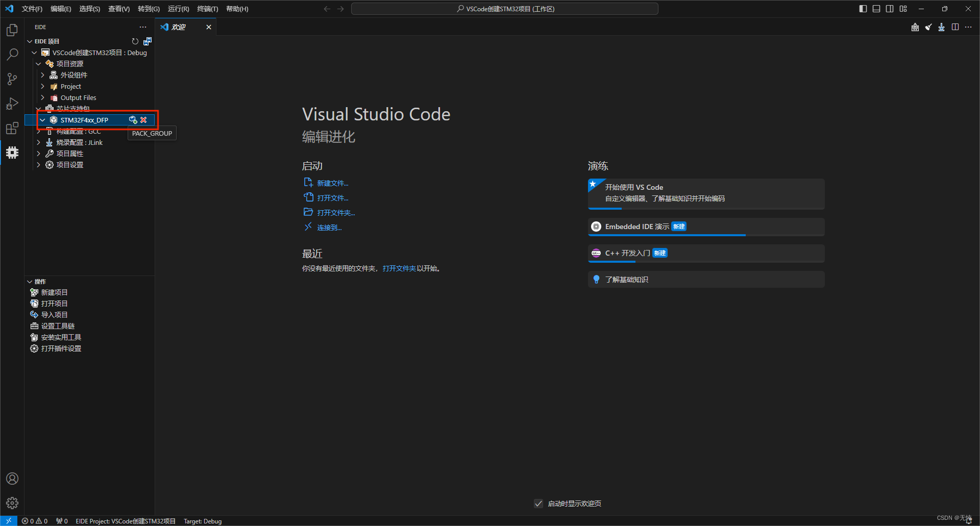Click the errors and warnings status indicator

(35, 521)
